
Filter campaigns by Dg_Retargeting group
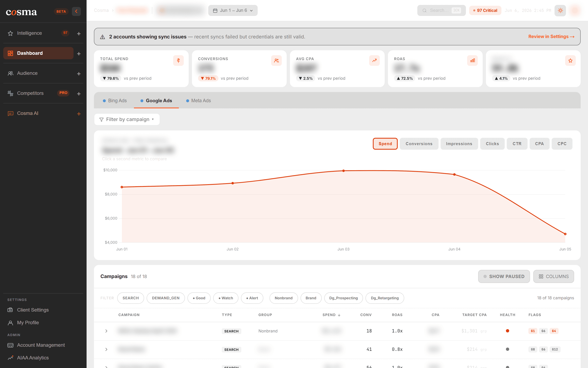[x=385, y=298]
